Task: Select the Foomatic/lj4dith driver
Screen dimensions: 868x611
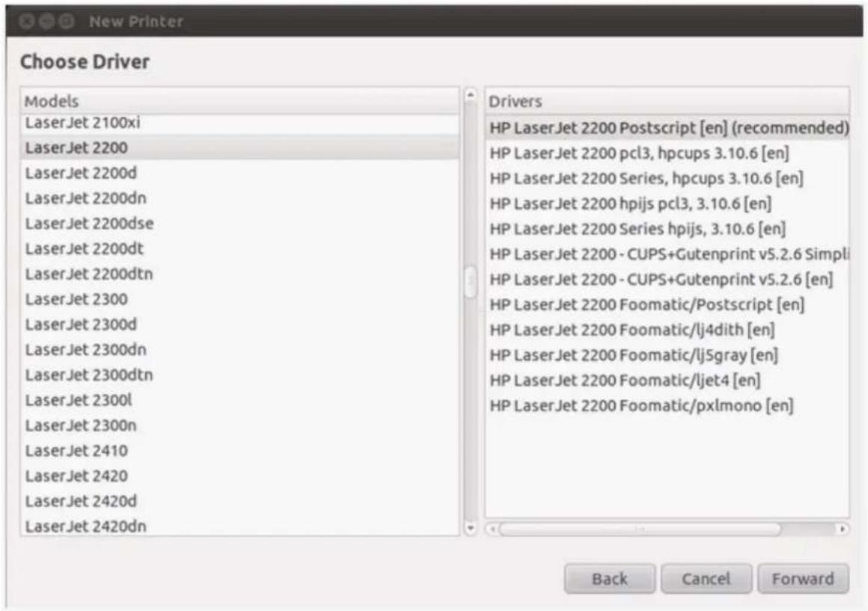Action: pos(667,330)
